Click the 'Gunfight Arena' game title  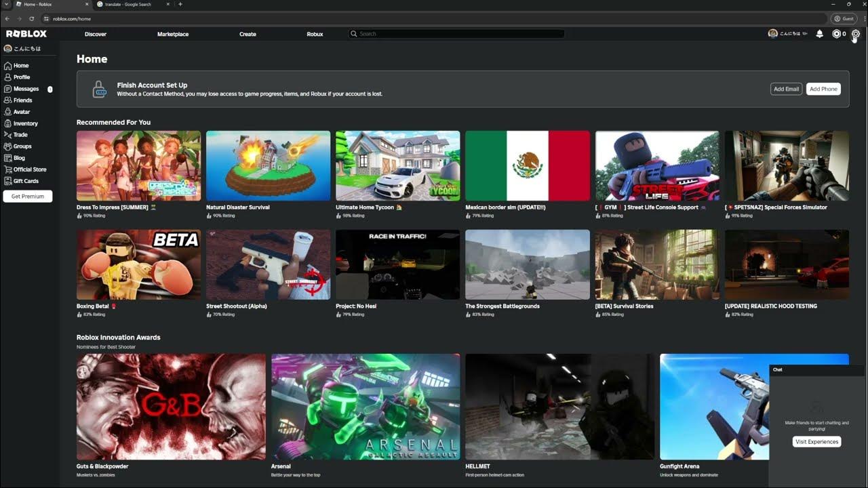pyautogui.click(x=679, y=466)
